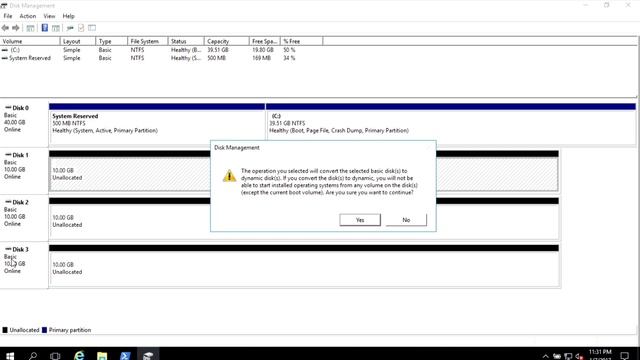Screen dimensions: 640x360
Task: Click the Refresh/connect toolbar icon
Action: pyautogui.click(x=70, y=28)
